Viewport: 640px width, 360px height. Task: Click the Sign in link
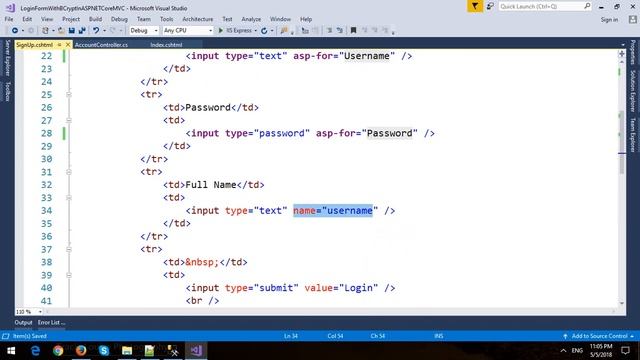click(609, 20)
